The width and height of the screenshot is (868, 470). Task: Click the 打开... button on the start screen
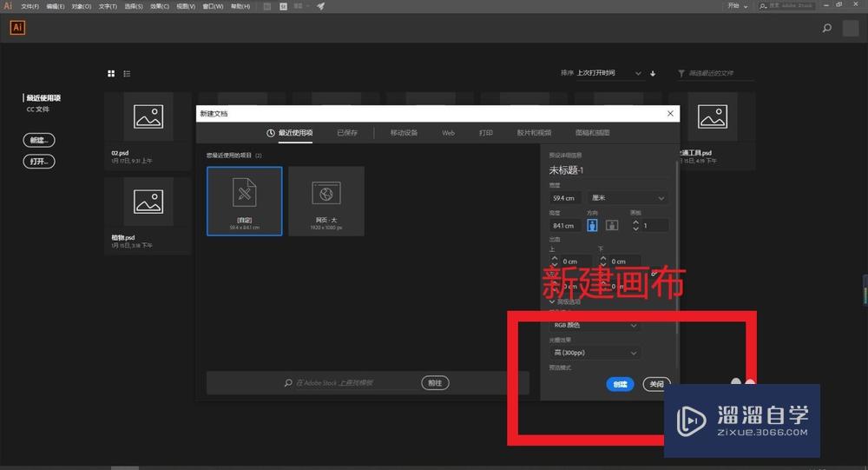click(x=39, y=162)
